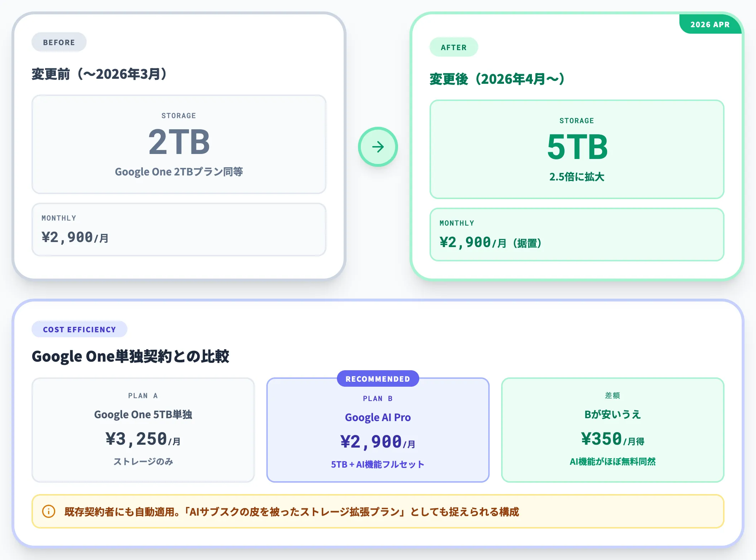Click the RECOMMENDED badge

point(378,379)
